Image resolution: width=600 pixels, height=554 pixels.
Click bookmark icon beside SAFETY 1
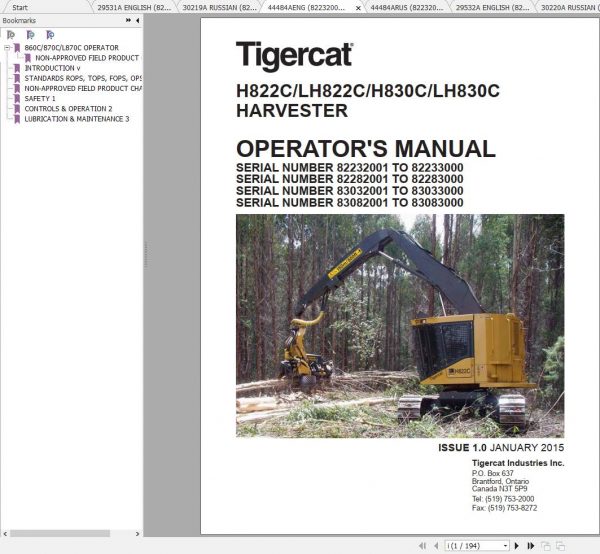click(17, 99)
